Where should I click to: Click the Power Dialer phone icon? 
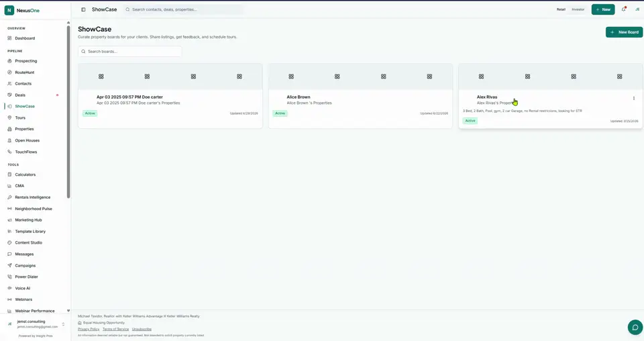tap(9, 277)
